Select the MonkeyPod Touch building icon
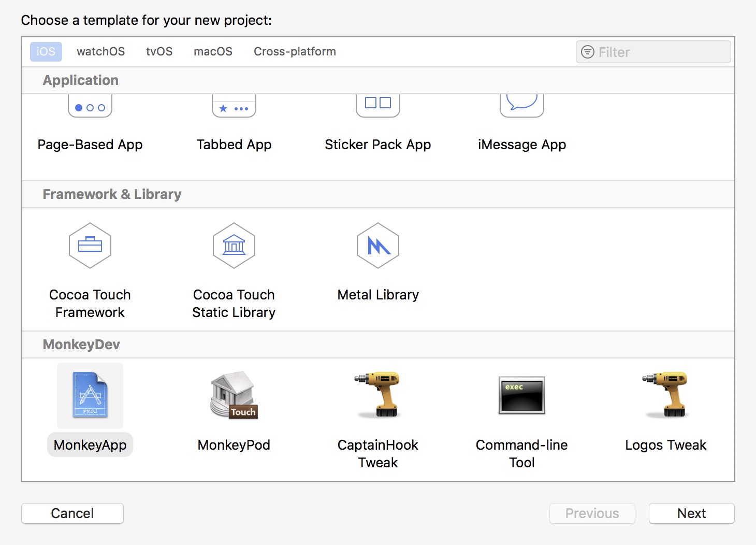Image resolution: width=756 pixels, height=545 pixels. [x=234, y=395]
